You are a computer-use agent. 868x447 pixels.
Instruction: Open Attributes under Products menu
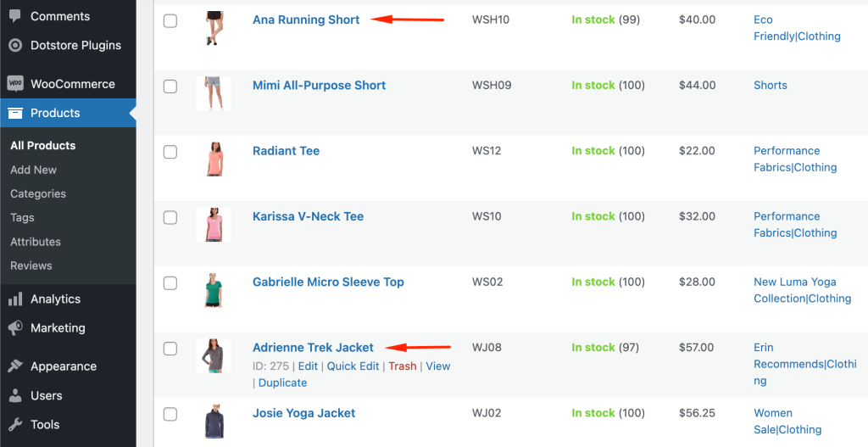pos(36,242)
